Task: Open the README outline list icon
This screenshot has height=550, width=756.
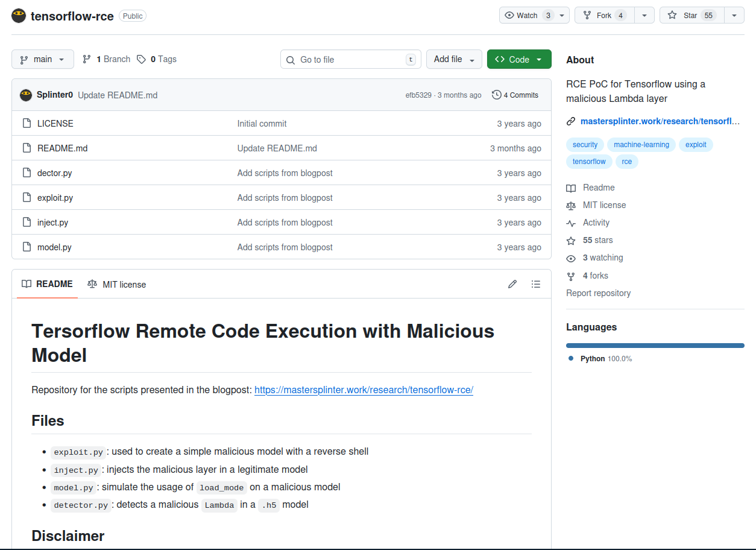Action: (535, 284)
